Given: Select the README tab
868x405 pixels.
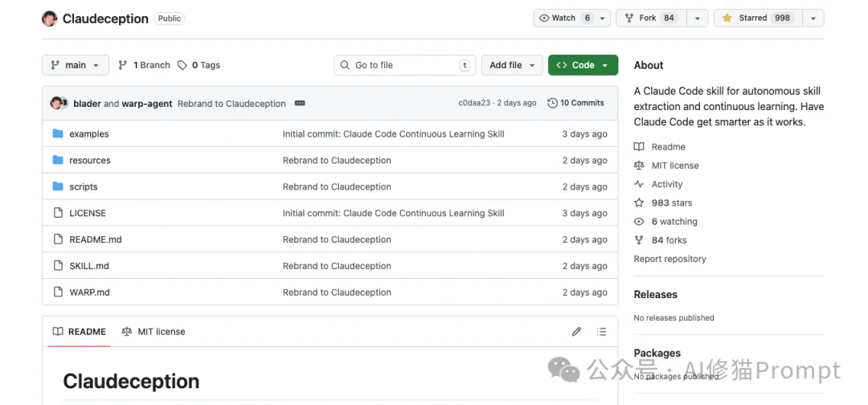Looking at the screenshot, I should (79, 332).
